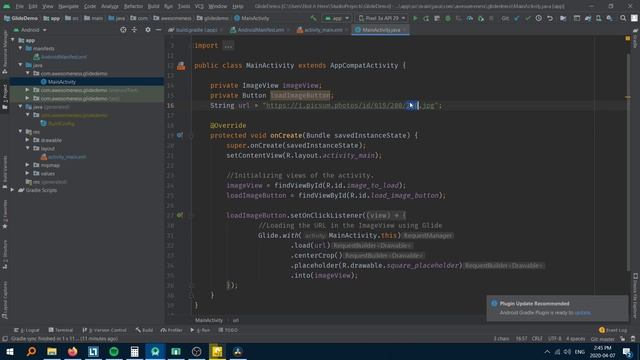Viewport: 640px width, 360px height.
Task: Open the Profiler tool window
Action: (x=171, y=330)
